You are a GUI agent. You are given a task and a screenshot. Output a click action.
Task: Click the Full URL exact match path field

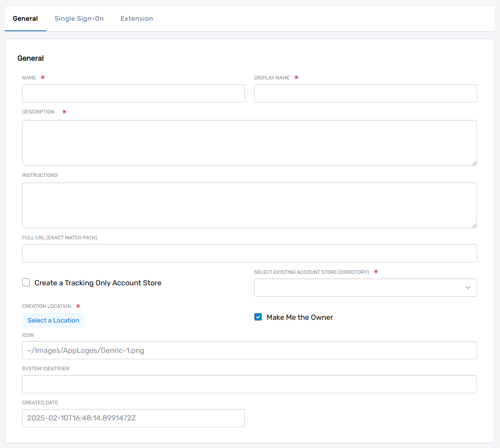click(x=249, y=253)
